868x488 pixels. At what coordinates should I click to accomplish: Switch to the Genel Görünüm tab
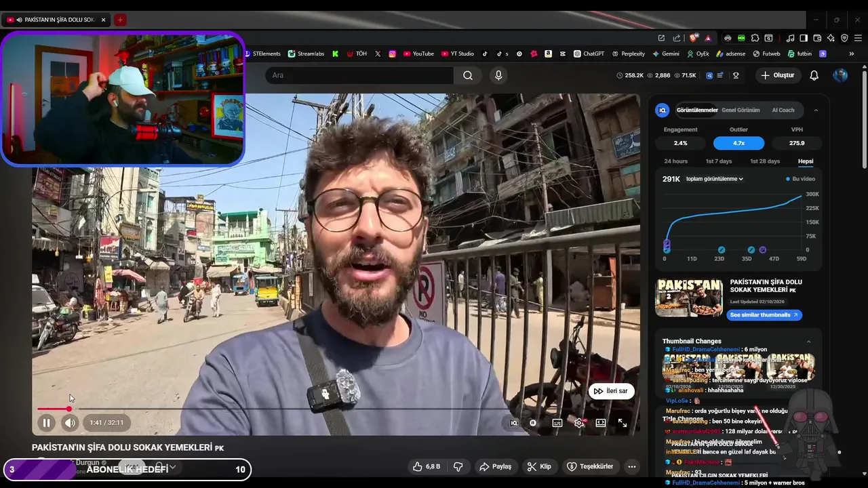(x=741, y=110)
